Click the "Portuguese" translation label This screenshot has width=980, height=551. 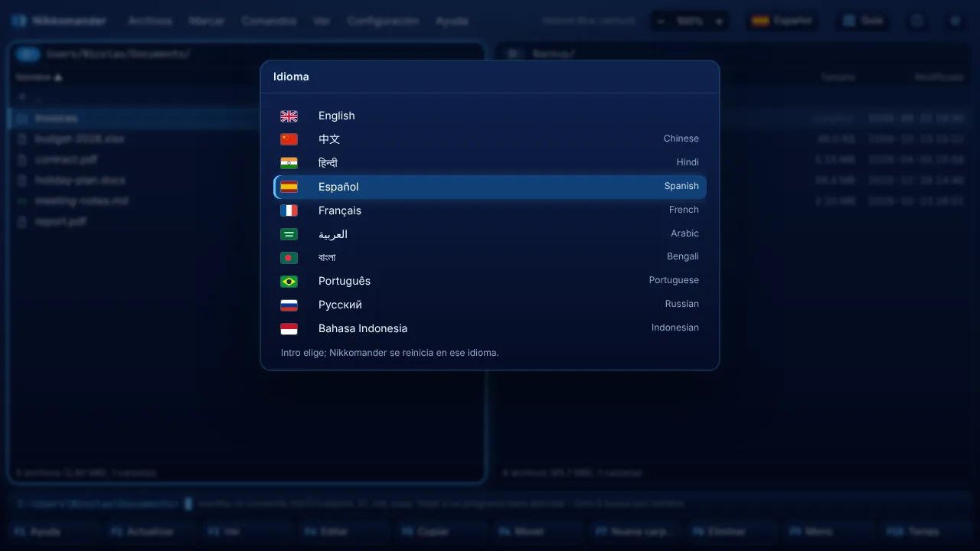pos(674,280)
